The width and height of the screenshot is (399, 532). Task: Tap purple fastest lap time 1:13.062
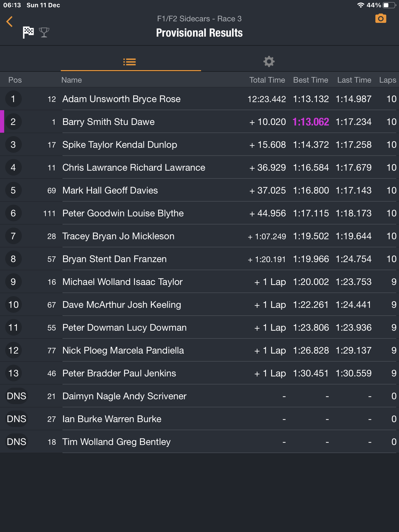pos(311,122)
